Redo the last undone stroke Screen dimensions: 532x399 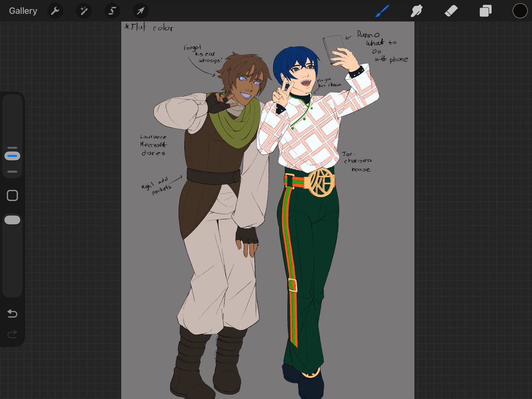12,334
